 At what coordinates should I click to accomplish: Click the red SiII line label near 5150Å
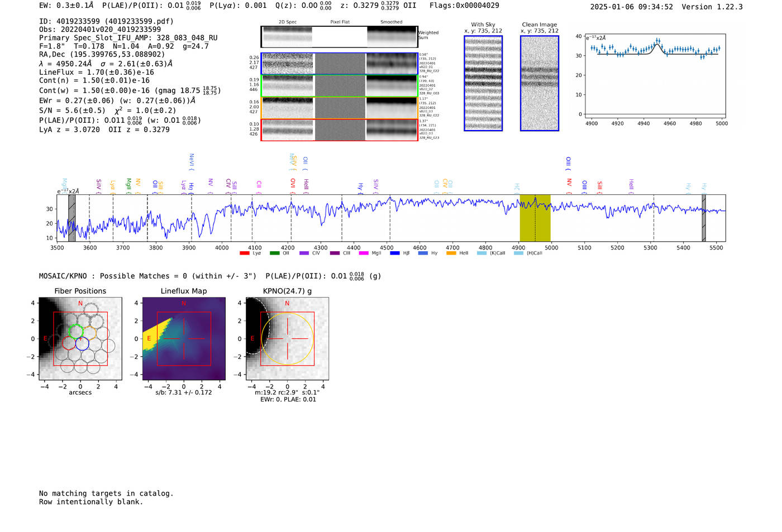click(x=600, y=187)
